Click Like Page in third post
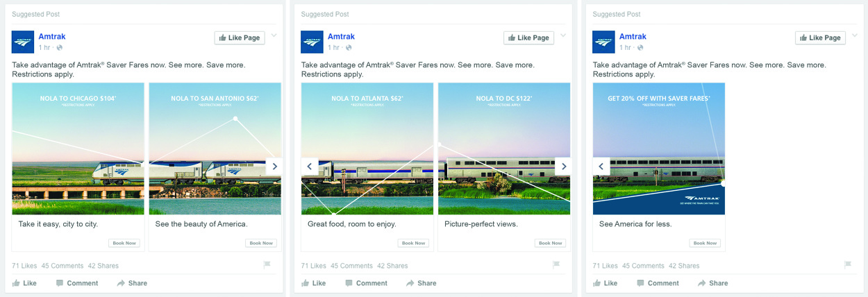Image resolution: width=868 pixels, height=297 pixels. click(820, 38)
